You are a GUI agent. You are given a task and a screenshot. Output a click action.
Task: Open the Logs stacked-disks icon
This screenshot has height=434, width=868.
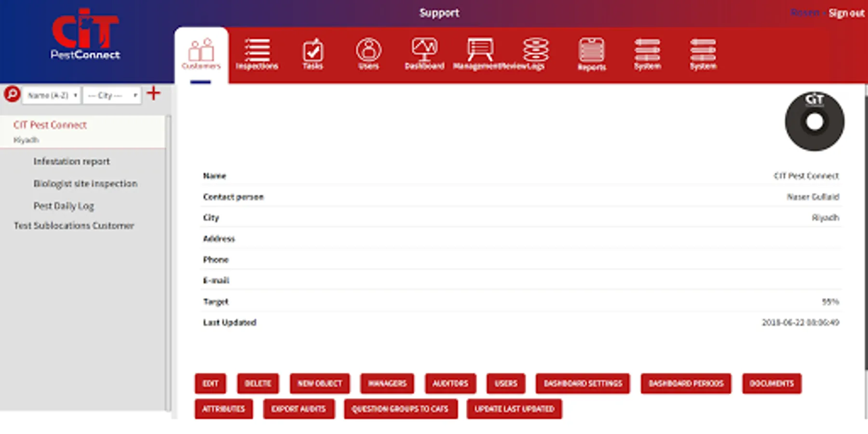536,49
